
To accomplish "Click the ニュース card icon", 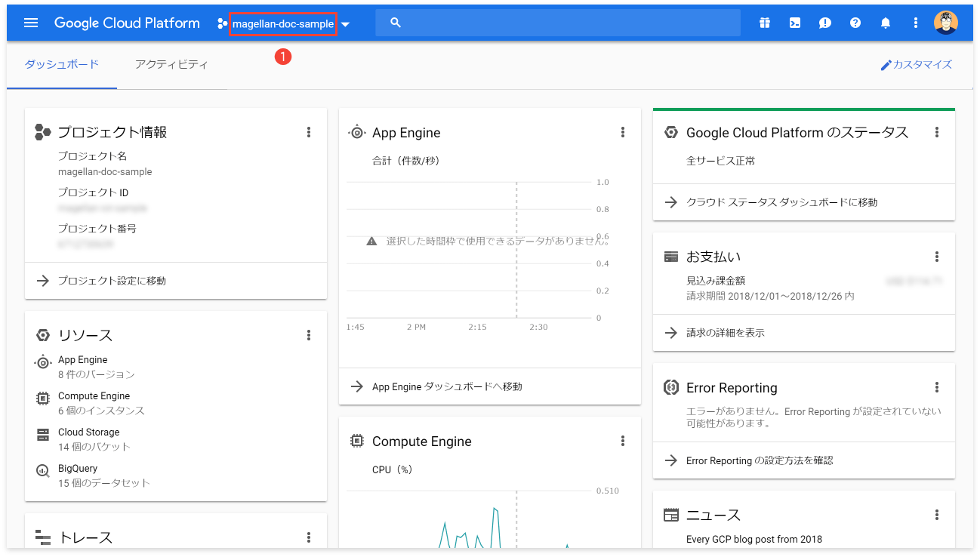I will click(670, 515).
